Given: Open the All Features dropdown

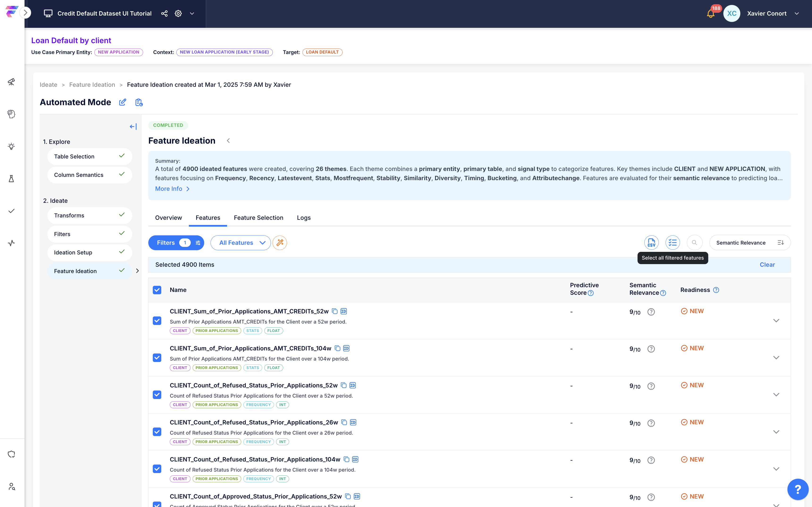Looking at the screenshot, I should [240, 243].
